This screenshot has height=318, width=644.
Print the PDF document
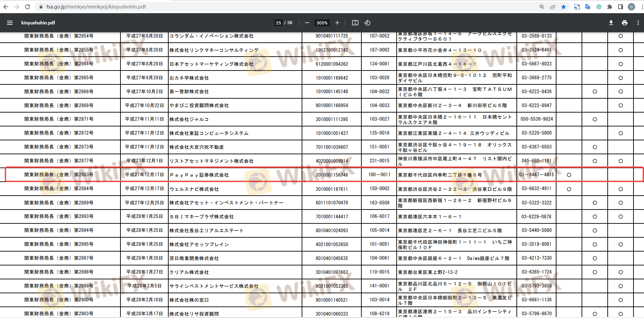pos(624,23)
